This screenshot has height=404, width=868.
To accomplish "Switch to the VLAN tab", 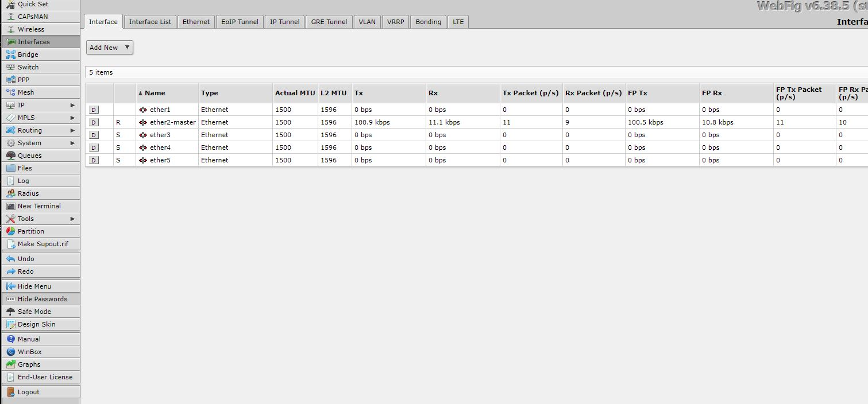I will 367,22.
